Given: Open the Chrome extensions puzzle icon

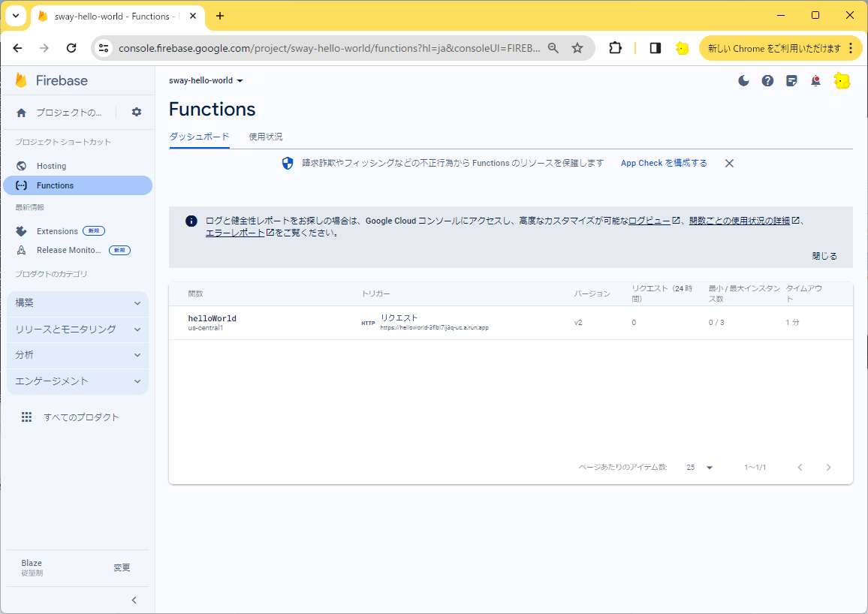Looking at the screenshot, I should [x=615, y=48].
